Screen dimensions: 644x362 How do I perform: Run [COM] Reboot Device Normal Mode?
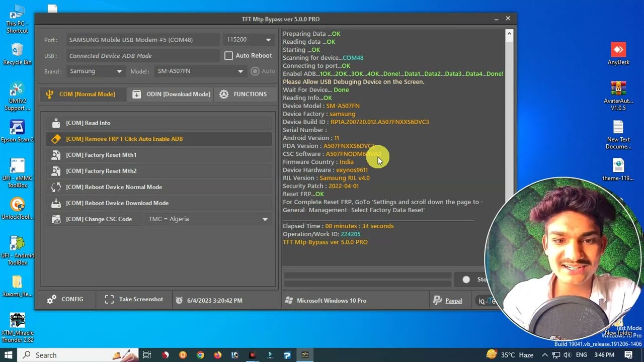click(x=159, y=187)
